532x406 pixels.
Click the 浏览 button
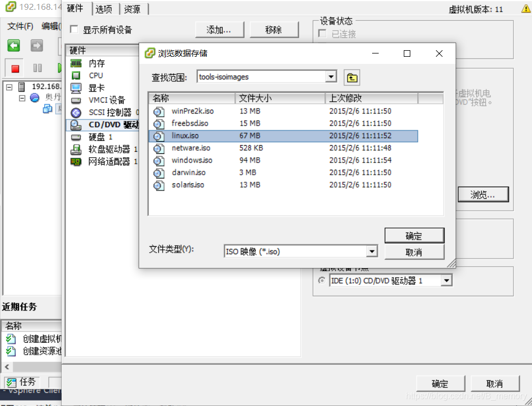tap(483, 194)
